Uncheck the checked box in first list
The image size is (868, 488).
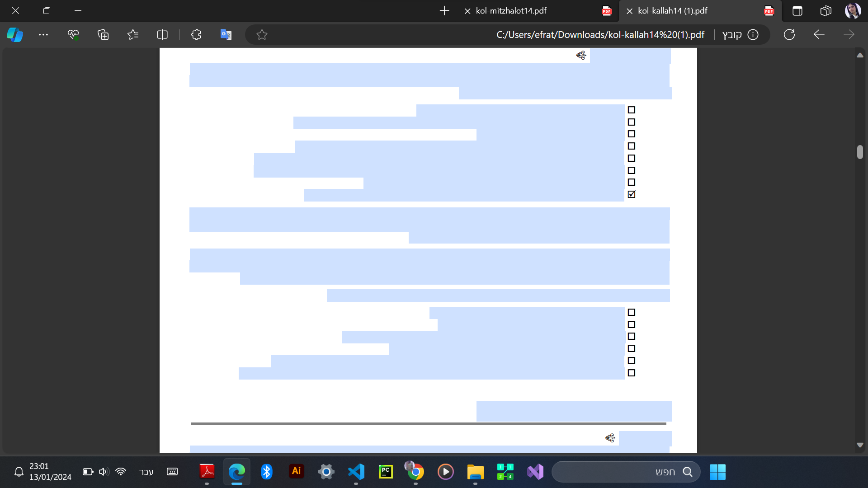point(632,194)
